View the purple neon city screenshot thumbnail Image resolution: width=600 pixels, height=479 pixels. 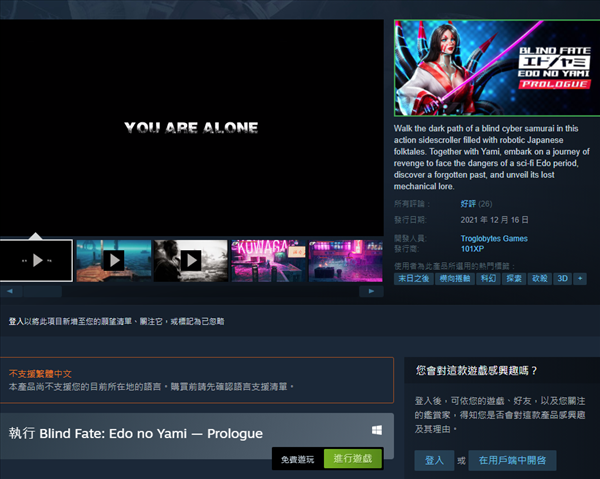click(346, 261)
